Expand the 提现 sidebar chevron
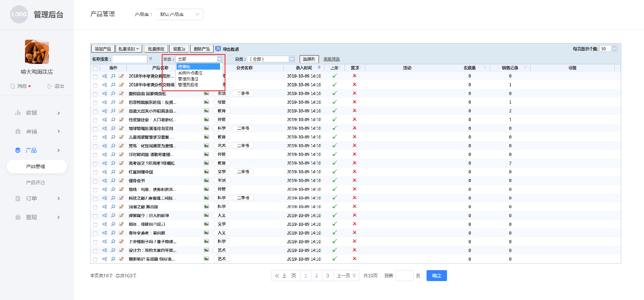This screenshot has height=300, width=644. tap(59, 217)
